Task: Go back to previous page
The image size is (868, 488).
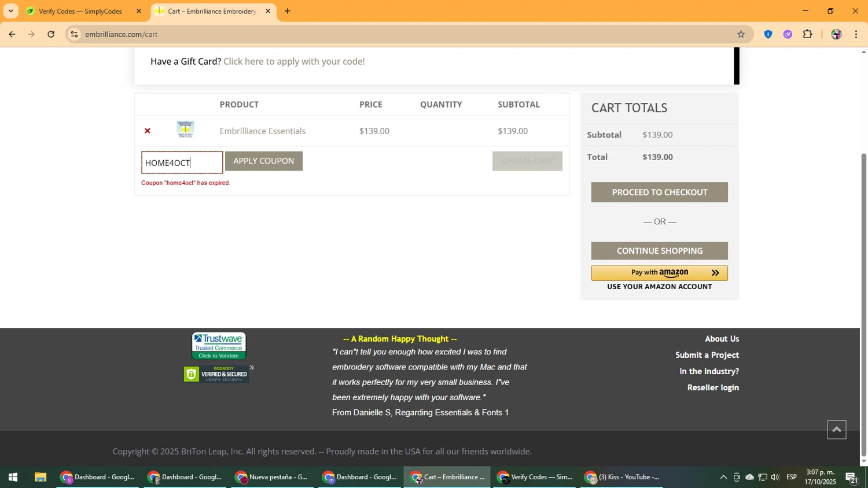Action: point(12,34)
